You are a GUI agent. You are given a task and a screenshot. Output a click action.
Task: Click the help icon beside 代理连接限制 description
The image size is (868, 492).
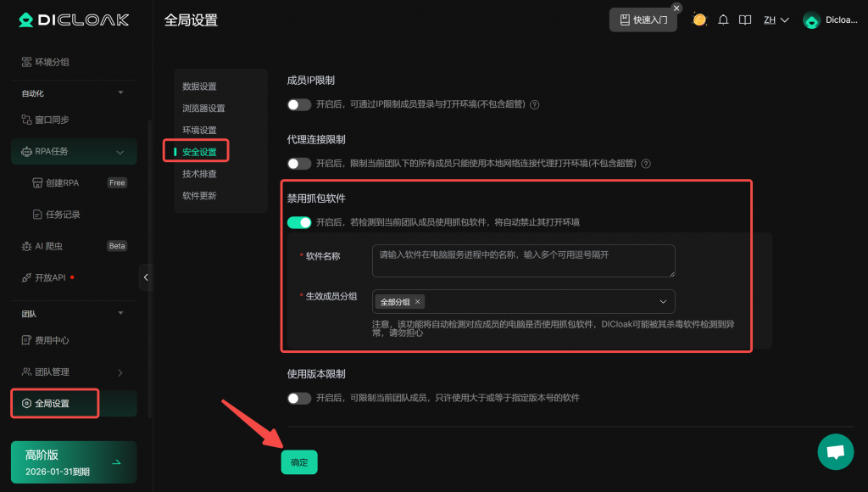[x=646, y=164]
